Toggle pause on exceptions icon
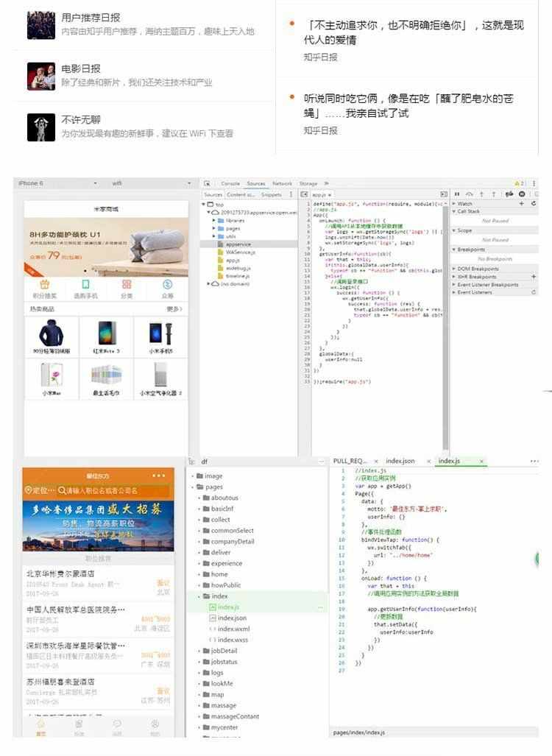This screenshot has height=756, width=552. point(522,194)
